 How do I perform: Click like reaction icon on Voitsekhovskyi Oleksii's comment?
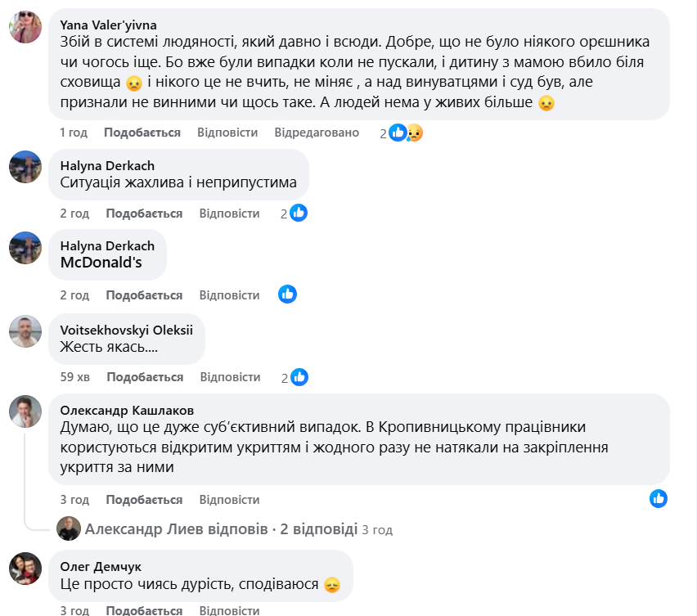(299, 377)
